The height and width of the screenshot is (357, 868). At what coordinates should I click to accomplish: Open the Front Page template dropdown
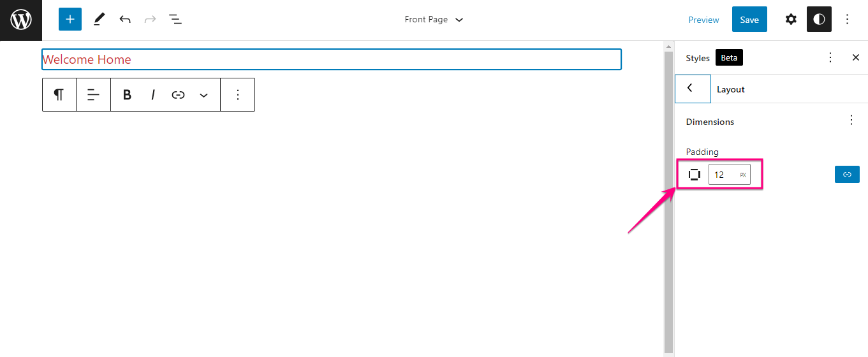click(x=434, y=20)
